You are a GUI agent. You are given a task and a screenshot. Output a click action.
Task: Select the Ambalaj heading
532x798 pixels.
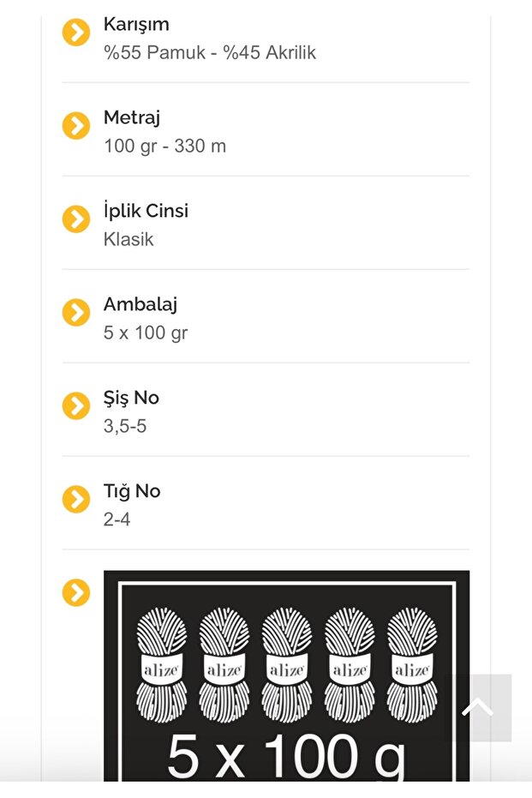pyautogui.click(x=140, y=304)
